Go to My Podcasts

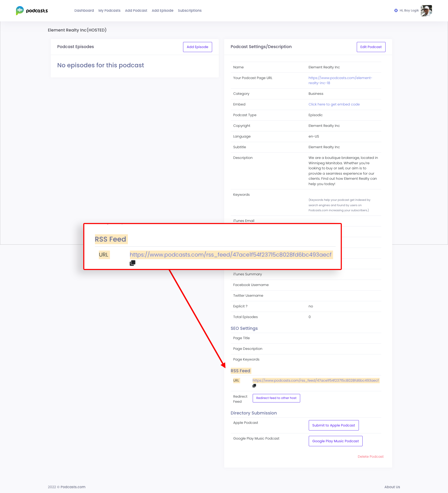pos(109,11)
